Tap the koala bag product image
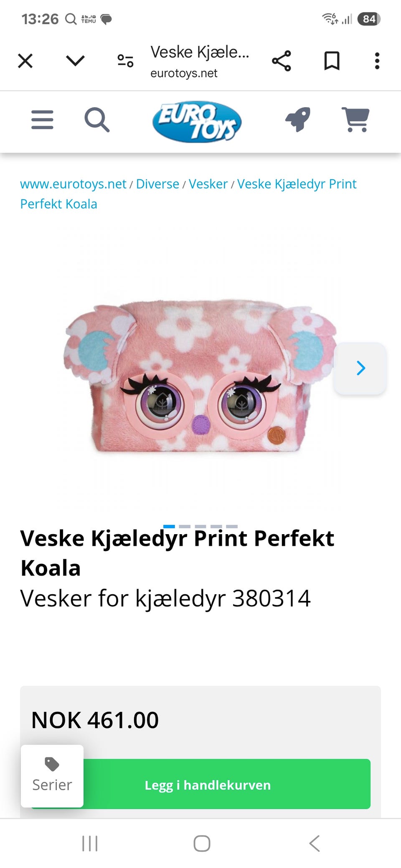 point(200,376)
